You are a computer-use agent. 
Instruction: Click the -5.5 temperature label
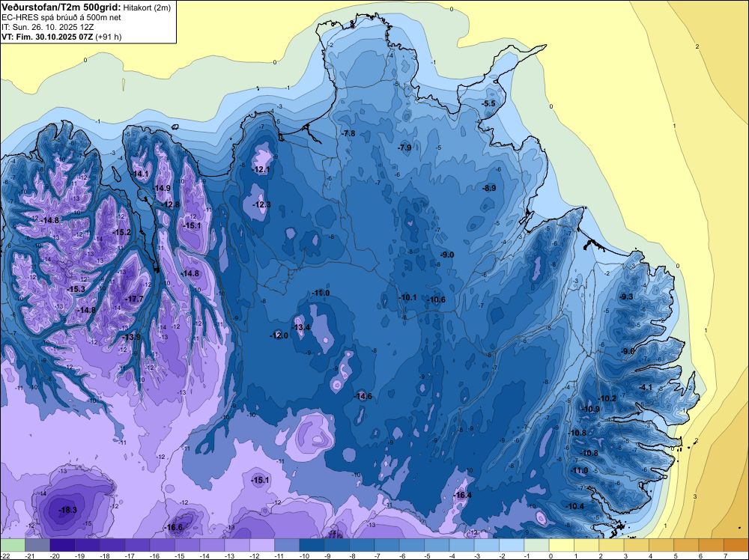click(488, 103)
